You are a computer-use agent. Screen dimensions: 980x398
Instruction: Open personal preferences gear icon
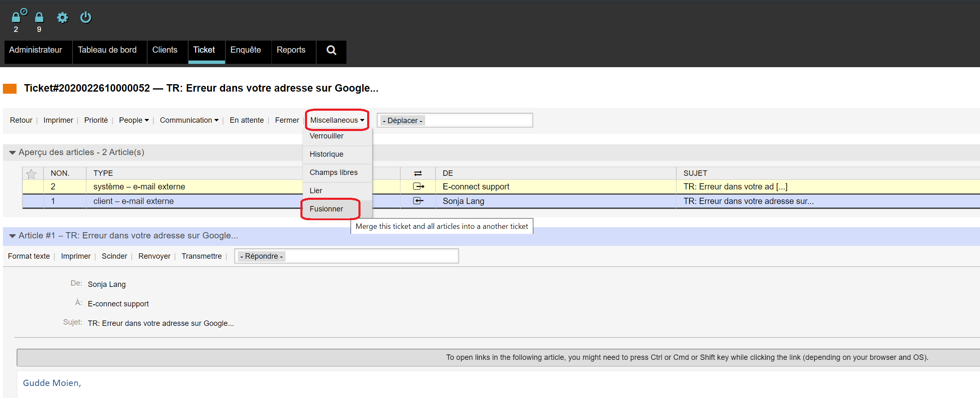tap(63, 17)
